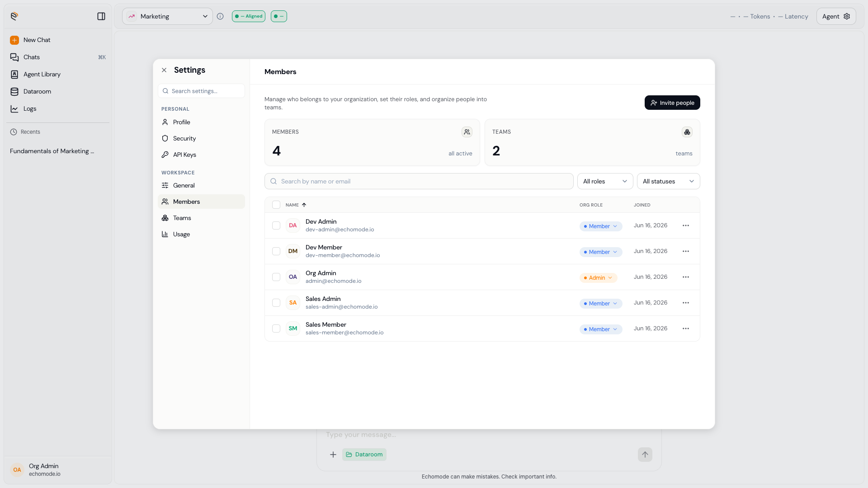Open Dev Admin's Member role dropdown
Image resolution: width=868 pixels, height=488 pixels.
[x=601, y=226]
